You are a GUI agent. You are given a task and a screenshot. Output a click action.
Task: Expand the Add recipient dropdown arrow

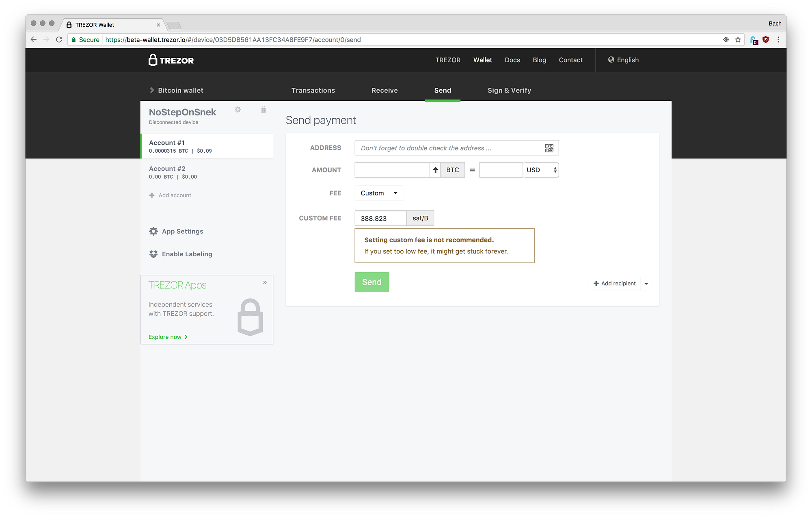click(x=646, y=284)
